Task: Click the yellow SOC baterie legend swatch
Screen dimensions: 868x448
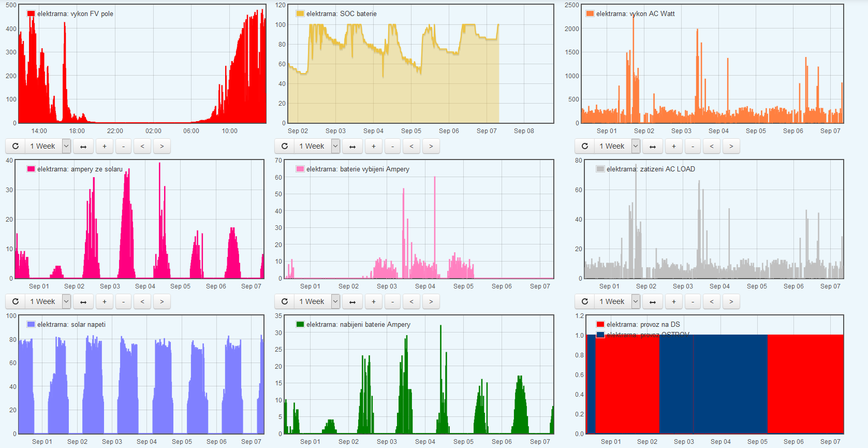Action: [x=300, y=13]
